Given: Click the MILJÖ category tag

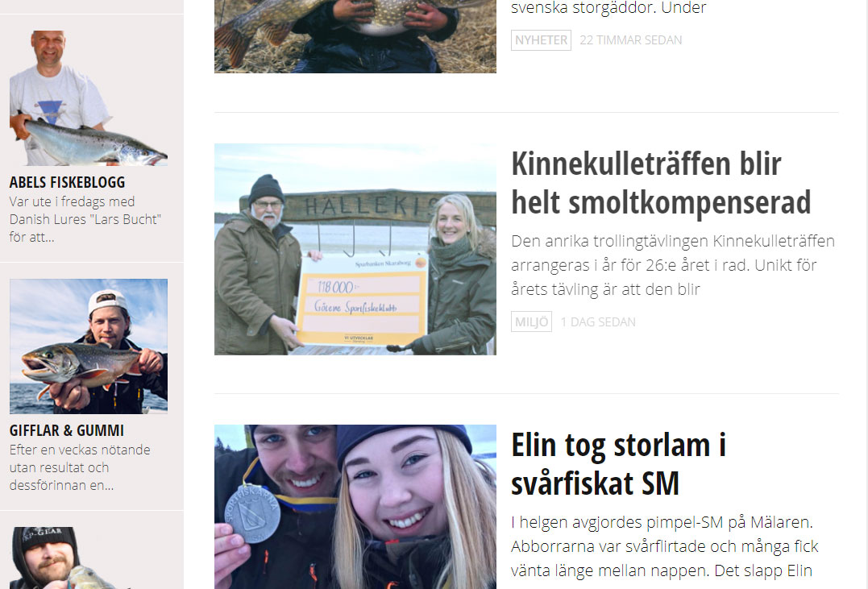Looking at the screenshot, I should click(531, 321).
